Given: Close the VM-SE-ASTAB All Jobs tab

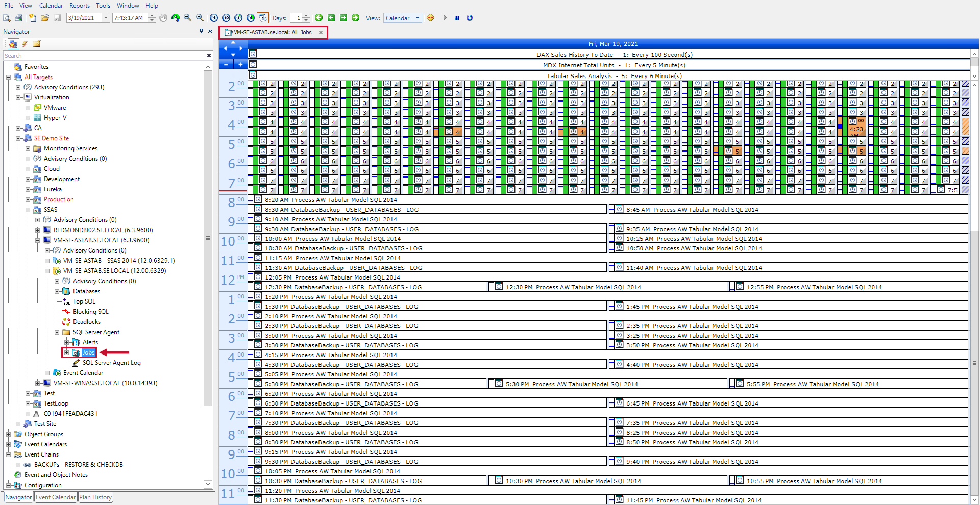Looking at the screenshot, I should 321,32.
